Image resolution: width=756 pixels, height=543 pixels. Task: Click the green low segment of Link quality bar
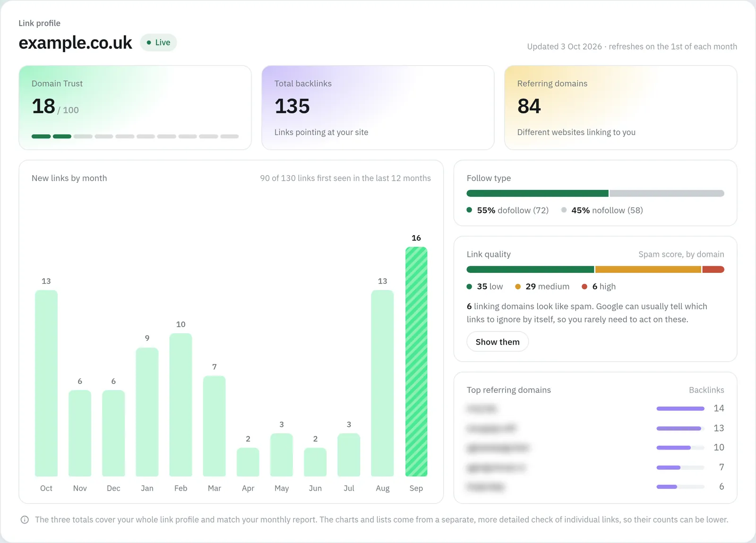(530, 270)
